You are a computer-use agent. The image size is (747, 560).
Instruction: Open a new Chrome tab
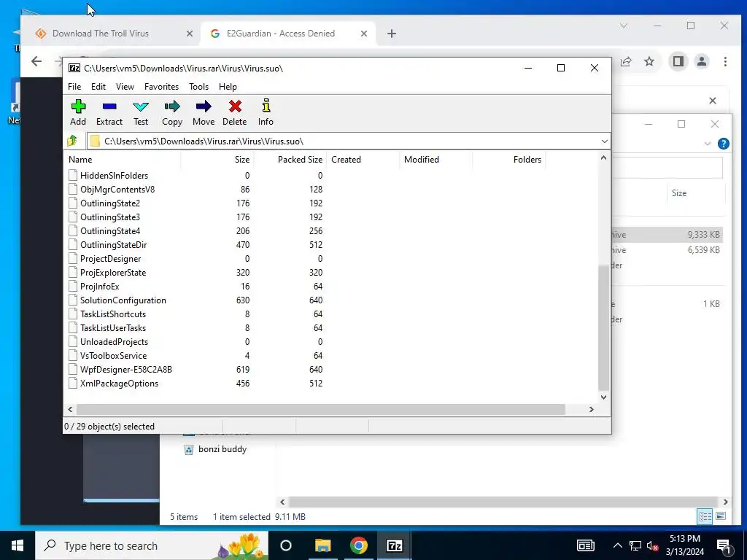point(392,34)
